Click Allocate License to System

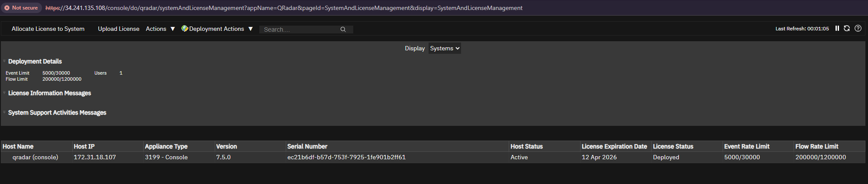pos(48,29)
